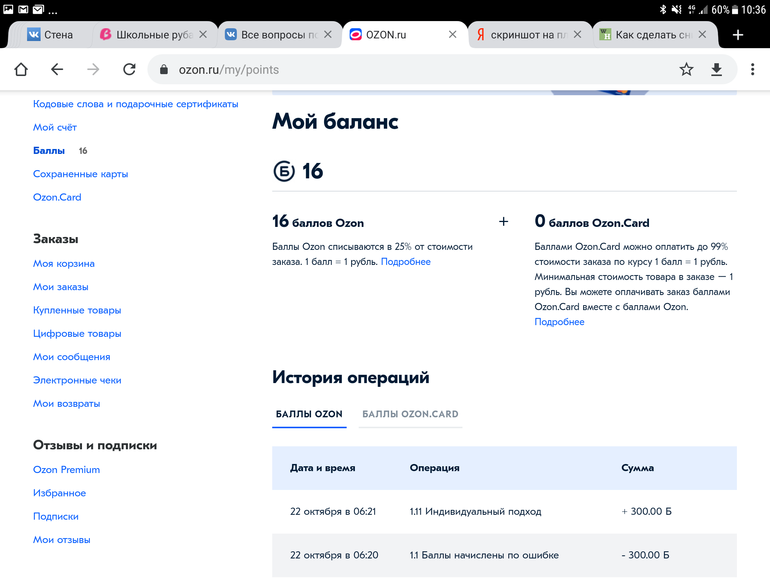Open the three-dot browser menu
The height and width of the screenshot is (578, 770).
pos(752,69)
